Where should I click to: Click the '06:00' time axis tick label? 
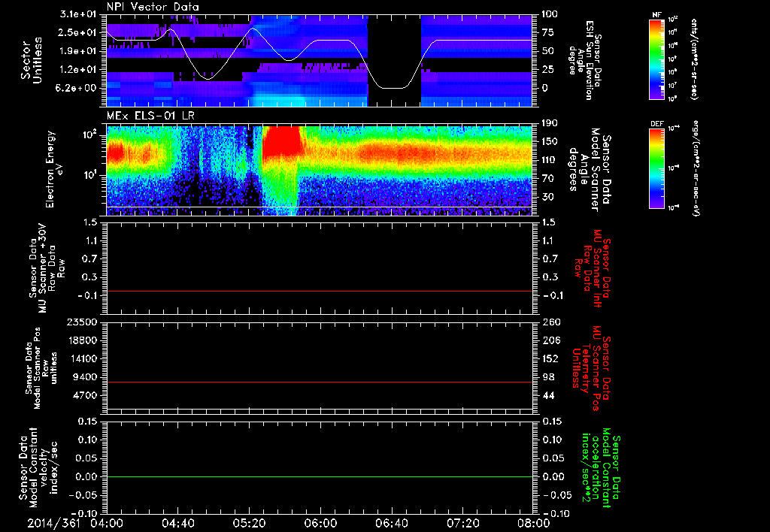(320, 523)
